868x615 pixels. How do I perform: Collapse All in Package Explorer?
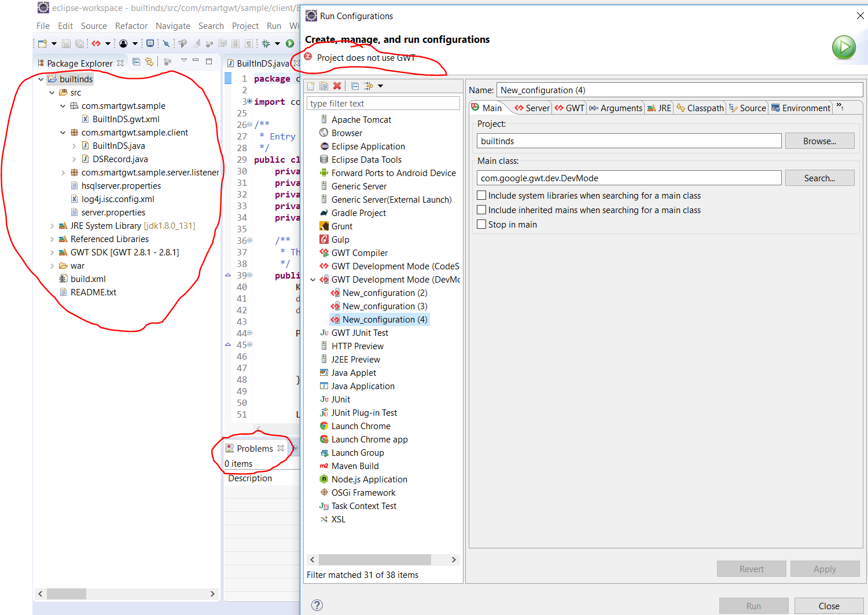coord(137,61)
